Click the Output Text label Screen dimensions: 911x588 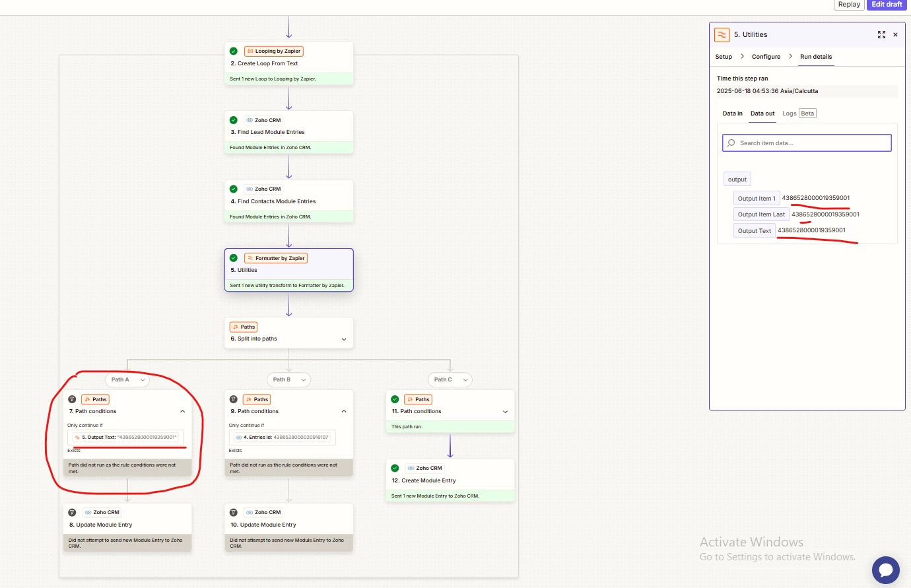tap(755, 231)
